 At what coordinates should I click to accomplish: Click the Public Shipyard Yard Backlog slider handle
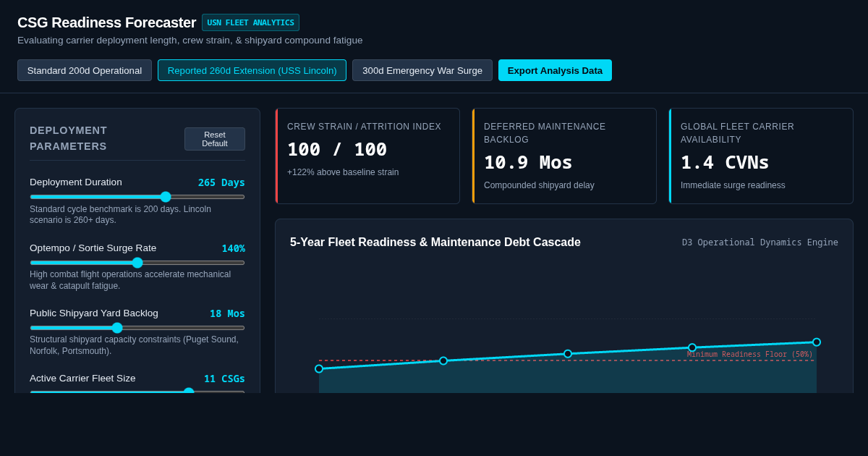117,328
